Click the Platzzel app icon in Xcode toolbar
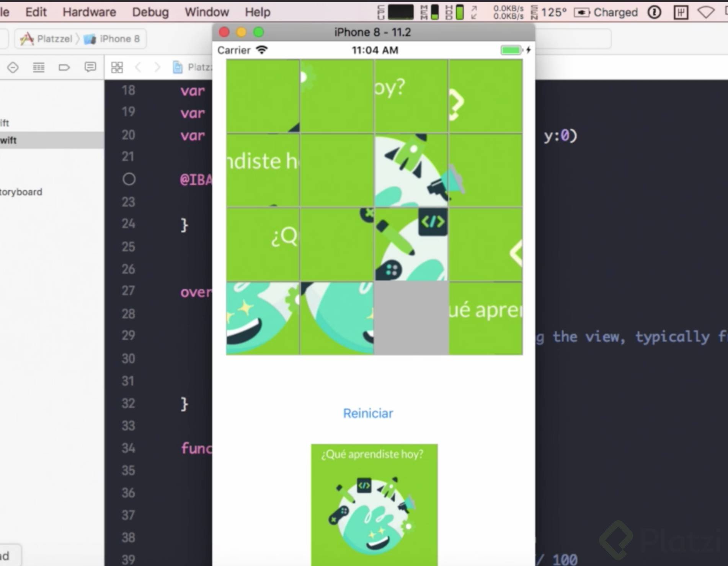The image size is (728, 566). [x=27, y=39]
